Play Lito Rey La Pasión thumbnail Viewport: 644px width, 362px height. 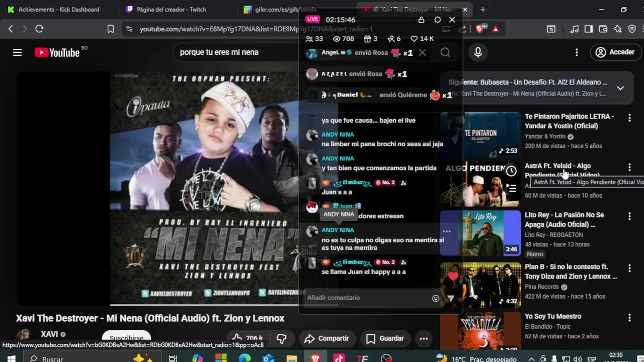[480, 233]
